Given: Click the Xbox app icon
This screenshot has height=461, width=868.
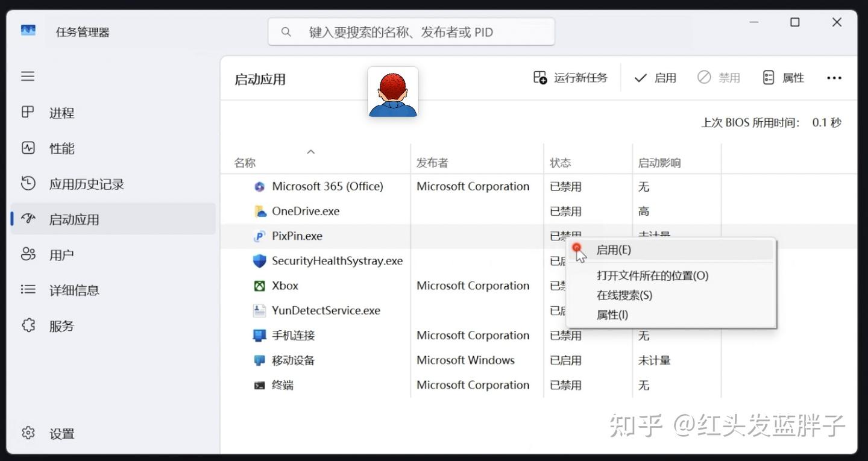Looking at the screenshot, I should [259, 286].
